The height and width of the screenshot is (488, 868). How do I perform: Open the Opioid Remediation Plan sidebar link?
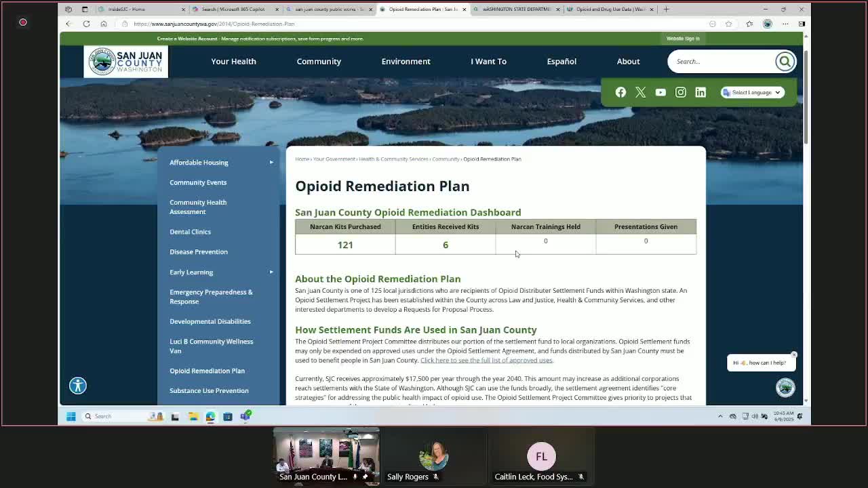click(x=207, y=371)
